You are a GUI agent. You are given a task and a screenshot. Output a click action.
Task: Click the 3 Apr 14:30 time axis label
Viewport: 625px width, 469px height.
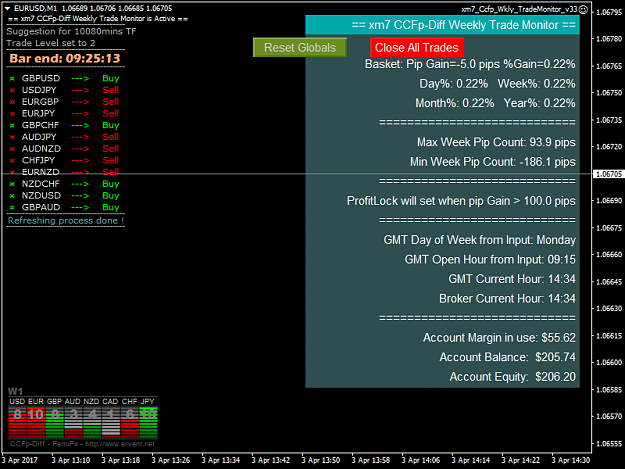click(570, 460)
